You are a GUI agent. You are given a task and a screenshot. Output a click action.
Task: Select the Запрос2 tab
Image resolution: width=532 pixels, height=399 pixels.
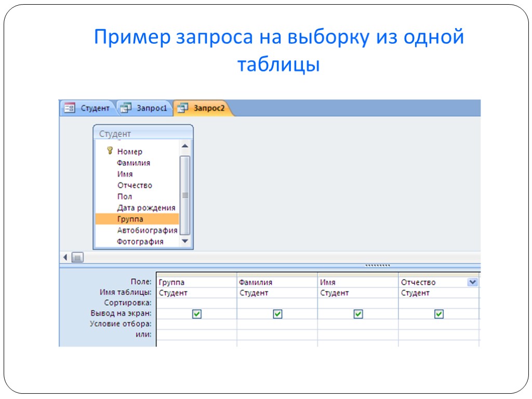point(203,108)
